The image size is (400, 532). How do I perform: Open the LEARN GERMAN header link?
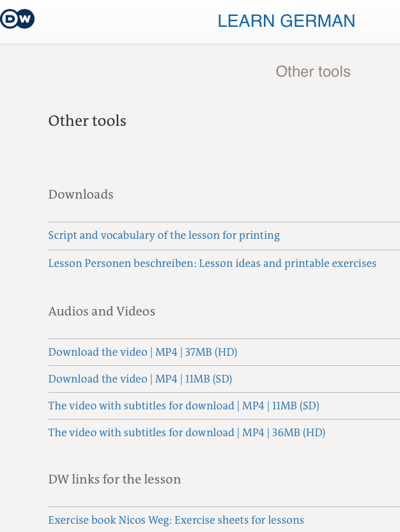[286, 21]
